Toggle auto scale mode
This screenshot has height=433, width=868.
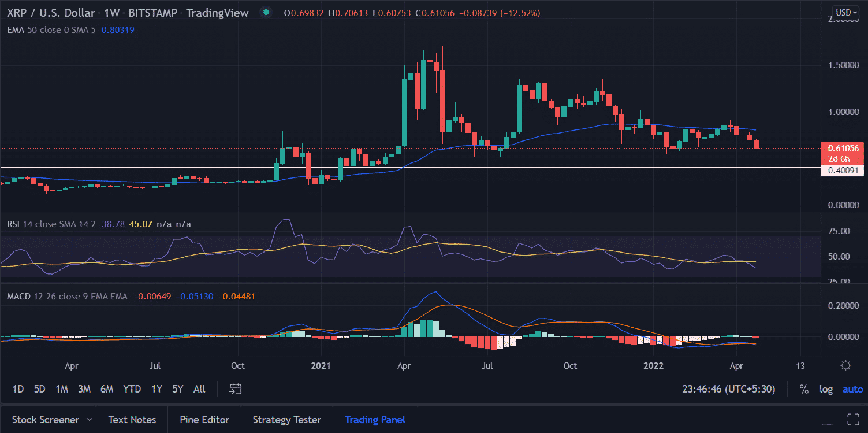tap(852, 389)
